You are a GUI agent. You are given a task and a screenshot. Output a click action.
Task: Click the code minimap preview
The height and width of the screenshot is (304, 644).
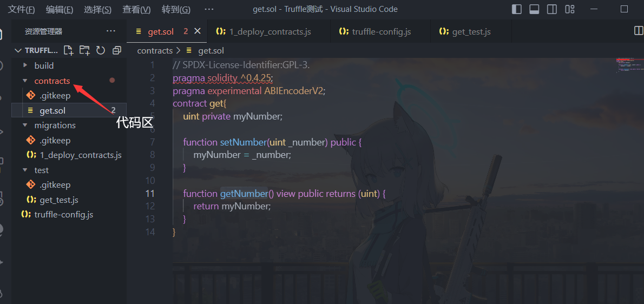click(629, 66)
